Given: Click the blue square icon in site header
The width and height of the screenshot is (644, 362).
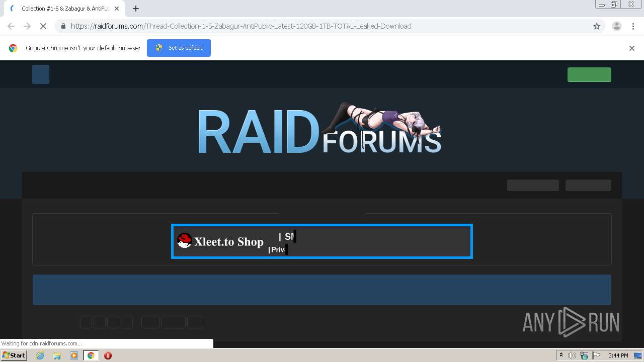Looking at the screenshot, I should tap(41, 74).
